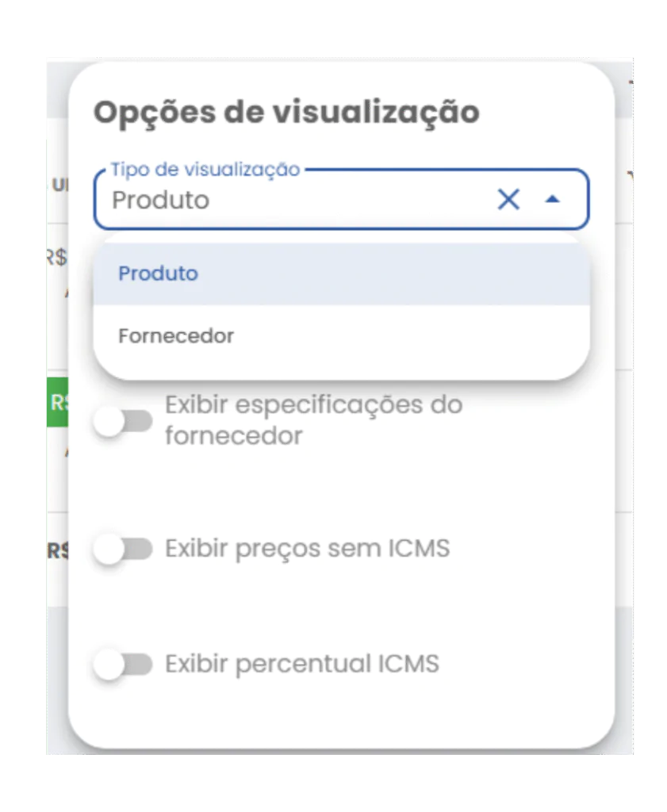
Task: Clear the Tipo de visualização selection with X
Action: (x=508, y=199)
